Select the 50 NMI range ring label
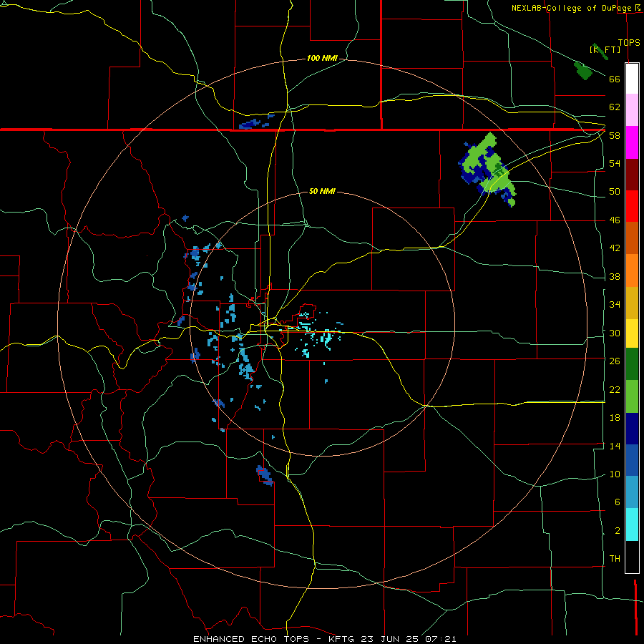This screenshot has height=644, width=644. (322, 191)
